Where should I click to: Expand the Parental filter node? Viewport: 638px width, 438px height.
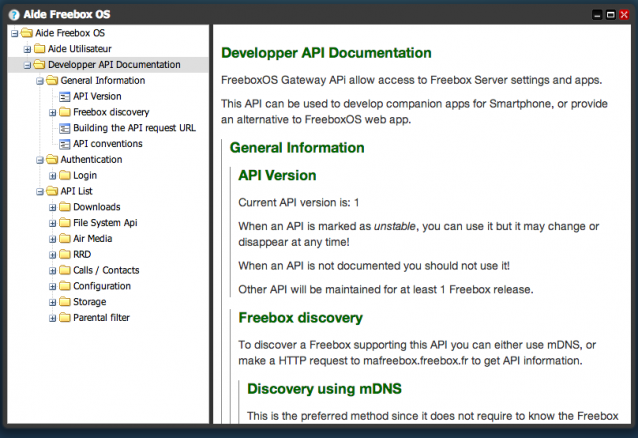(x=52, y=318)
